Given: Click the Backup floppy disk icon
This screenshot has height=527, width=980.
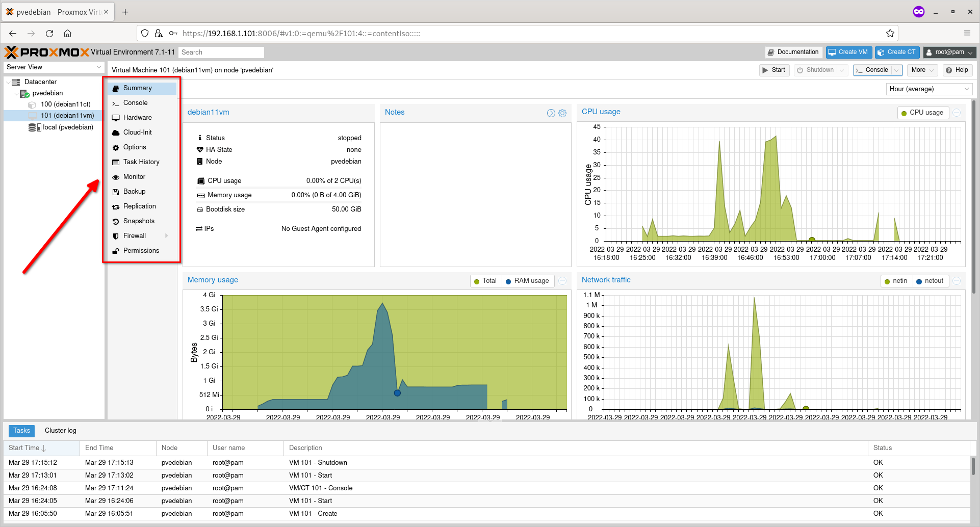Looking at the screenshot, I should click(116, 192).
